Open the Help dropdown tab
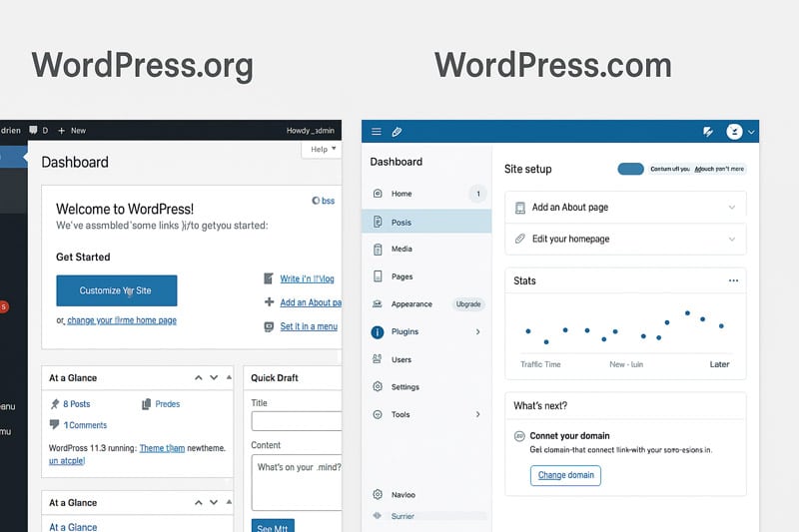The width and height of the screenshot is (799, 532). pos(323,149)
